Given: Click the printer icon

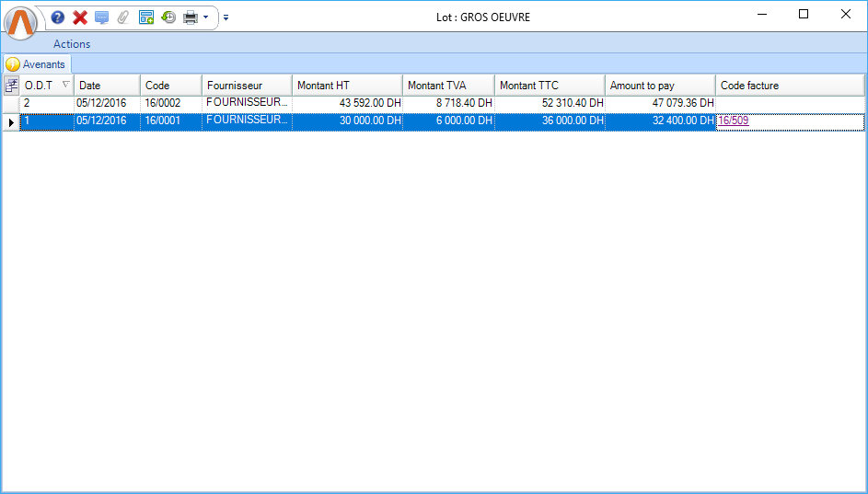Looking at the screenshot, I should coord(191,17).
